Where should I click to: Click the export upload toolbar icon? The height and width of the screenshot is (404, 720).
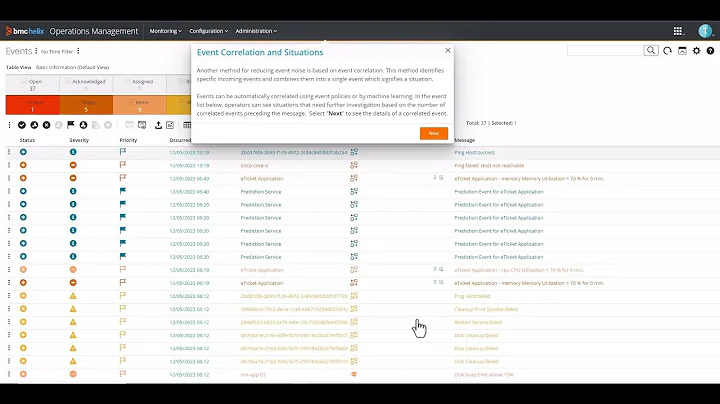158,125
